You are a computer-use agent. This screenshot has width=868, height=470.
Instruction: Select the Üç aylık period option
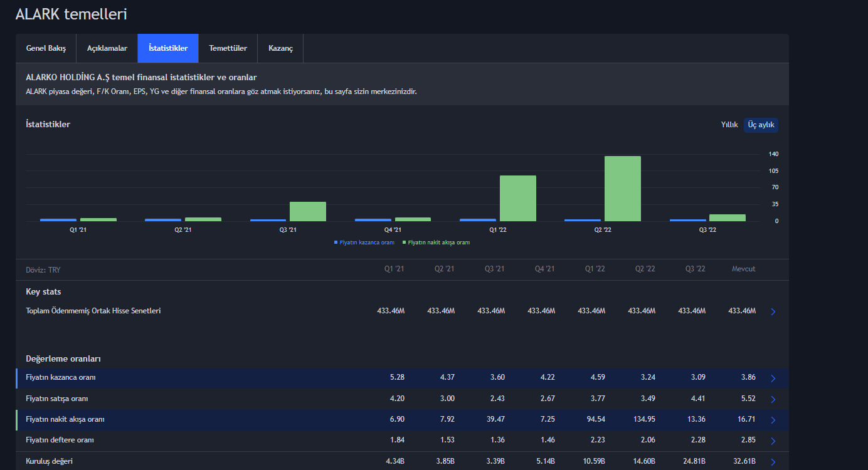[x=761, y=125]
